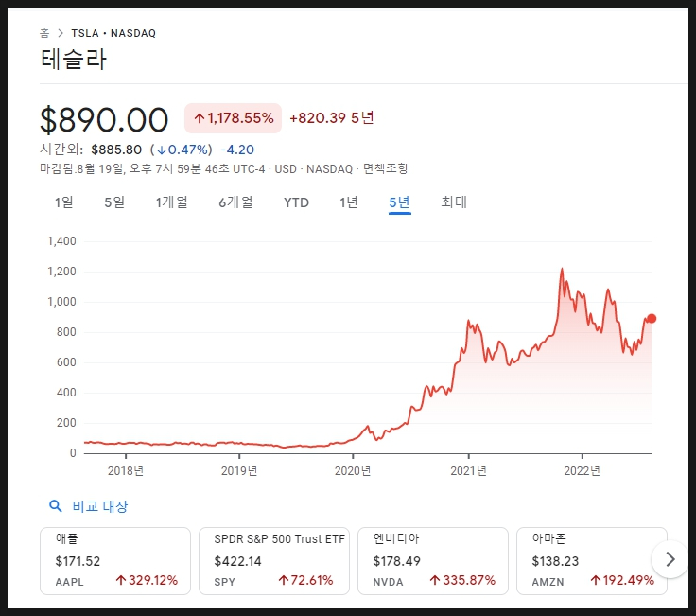Click the 2019년 x-axis label
This screenshot has height=616, width=696.
pyautogui.click(x=239, y=471)
